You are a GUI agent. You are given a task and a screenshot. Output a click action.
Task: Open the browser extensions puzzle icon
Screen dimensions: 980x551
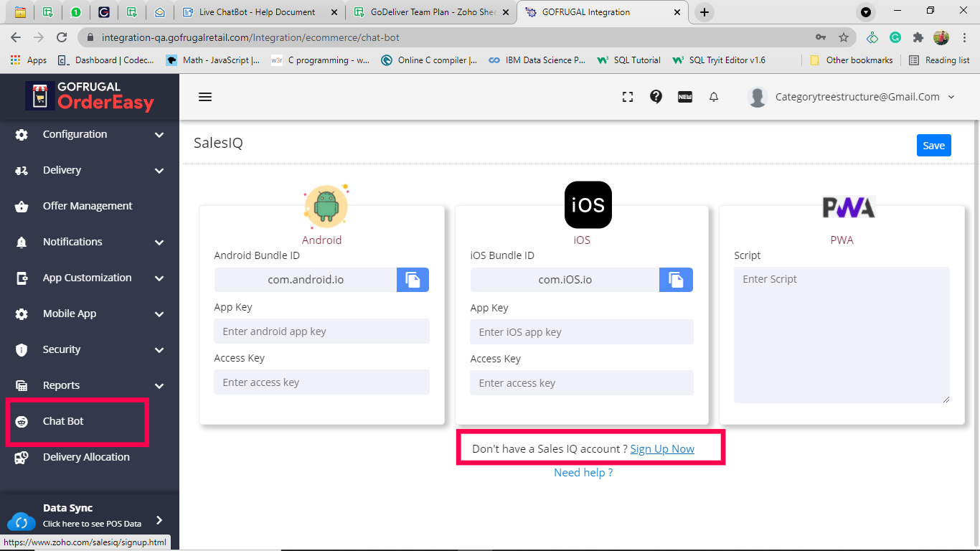point(918,37)
